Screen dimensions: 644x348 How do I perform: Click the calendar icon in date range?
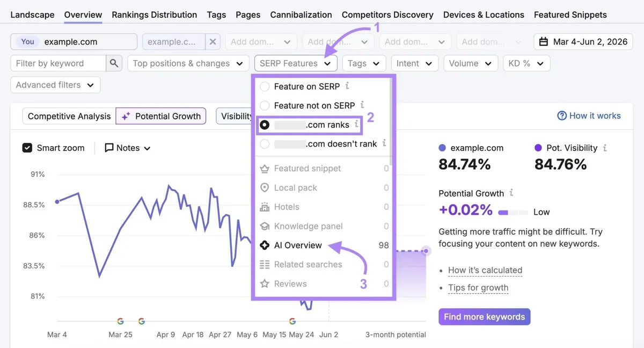pos(543,41)
